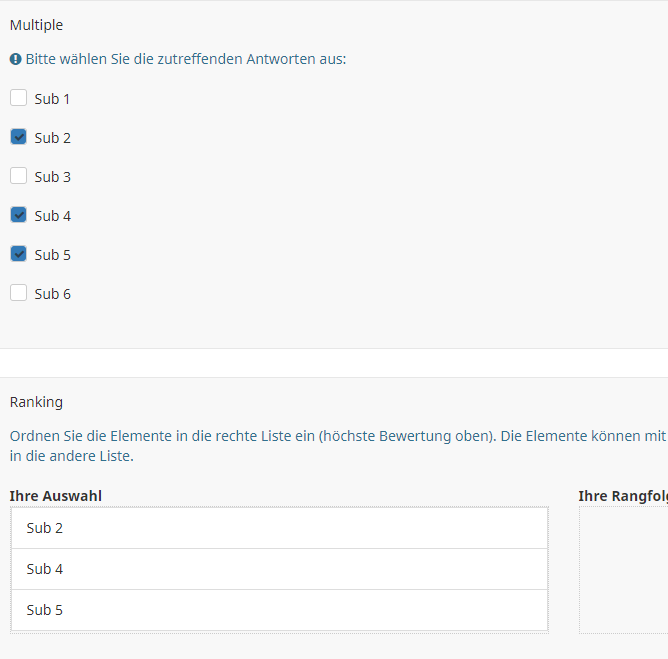Click the 'Ranking' question title

pyautogui.click(x=36, y=402)
